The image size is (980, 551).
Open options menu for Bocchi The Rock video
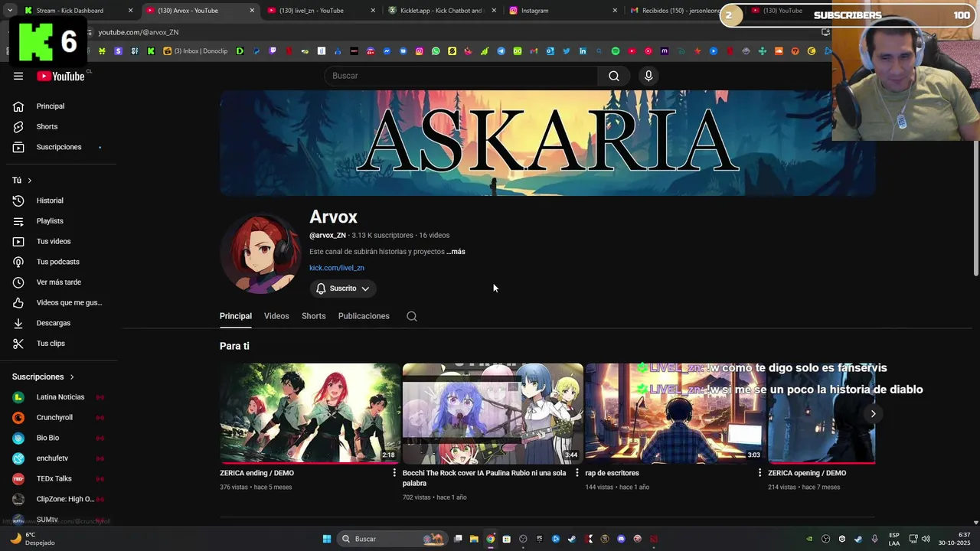click(578, 473)
